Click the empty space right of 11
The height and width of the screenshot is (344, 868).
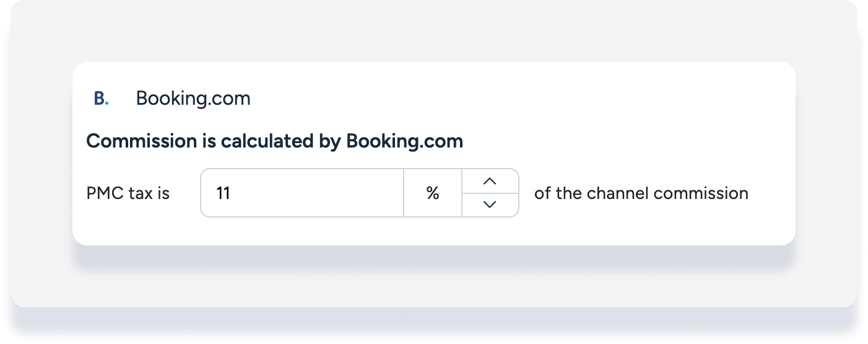click(322, 193)
